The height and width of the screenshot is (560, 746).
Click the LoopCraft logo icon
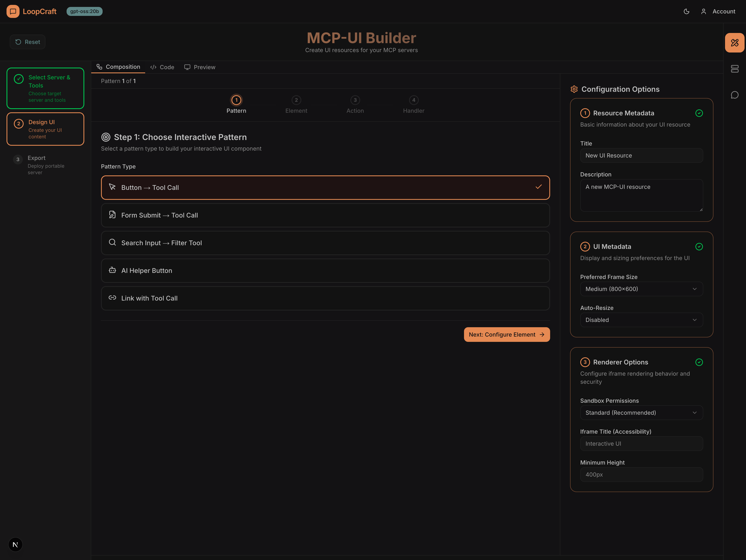point(13,11)
